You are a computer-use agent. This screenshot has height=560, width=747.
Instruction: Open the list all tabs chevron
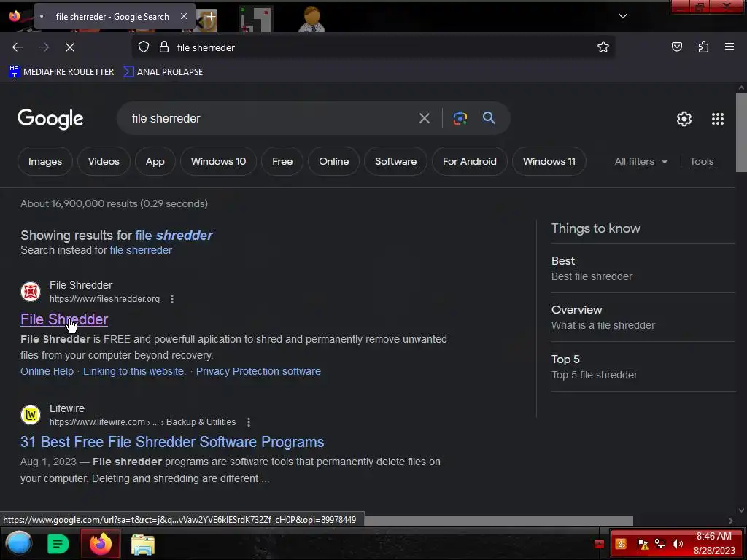[623, 16]
